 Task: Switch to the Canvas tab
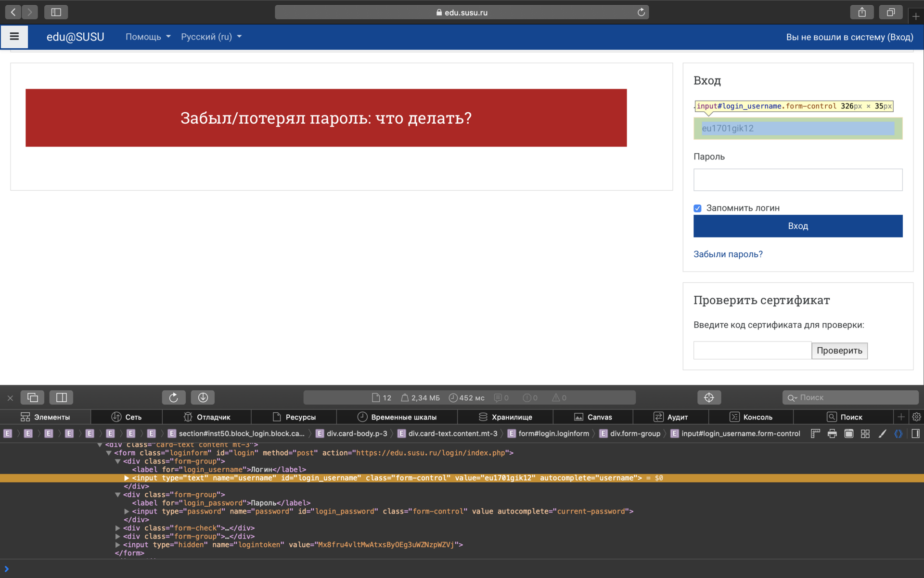593,417
